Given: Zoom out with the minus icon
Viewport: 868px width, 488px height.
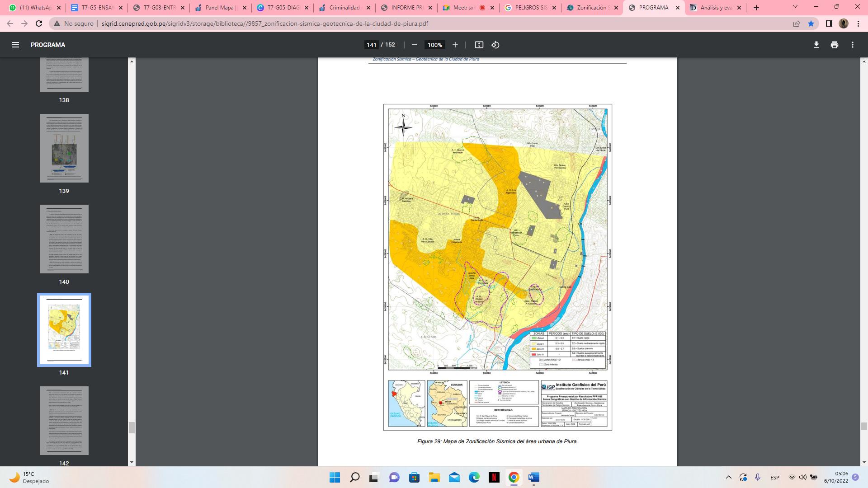Looking at the screenshot, I should pos(414,45).
